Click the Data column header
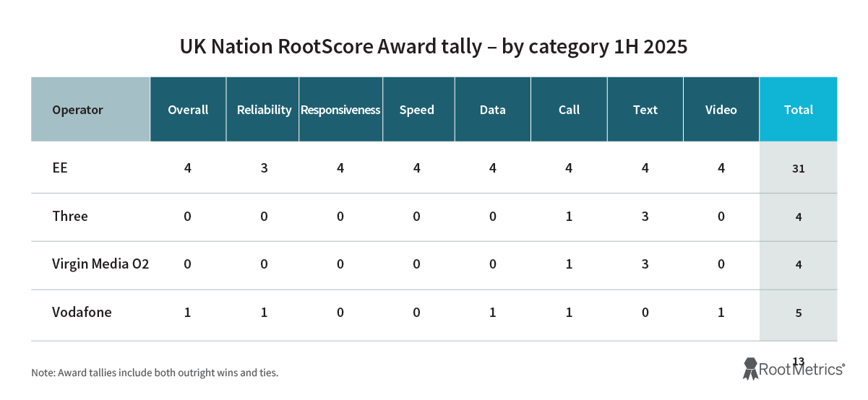The width and height of the screenshot is (868, 400). coord(493,110)
